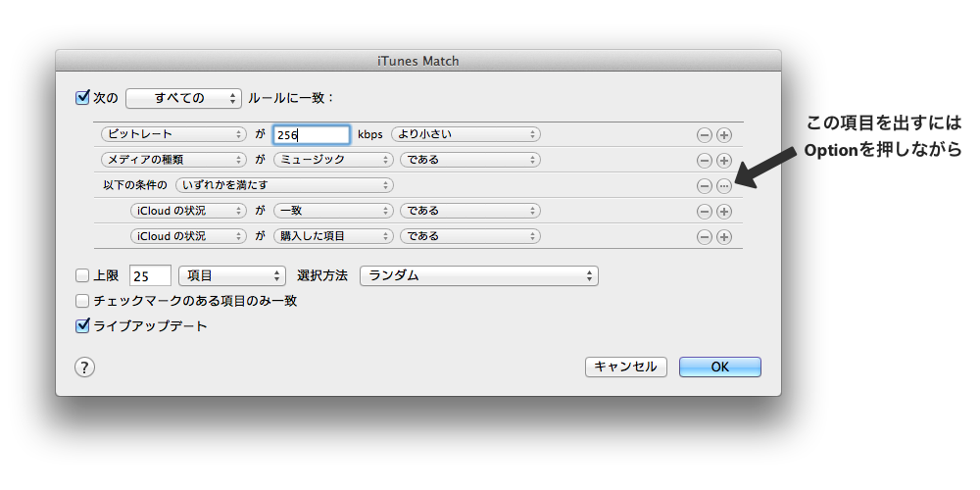Open the 項目 limit unit dropdown
This screenshot has height=490, width=980.
click(232, 275)
